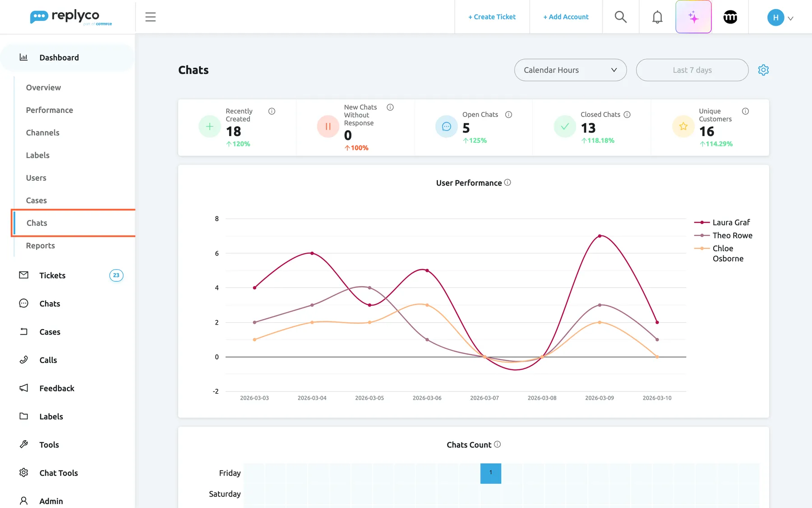
Task: Open the search magnifier icon
Action: pos(621,17)
